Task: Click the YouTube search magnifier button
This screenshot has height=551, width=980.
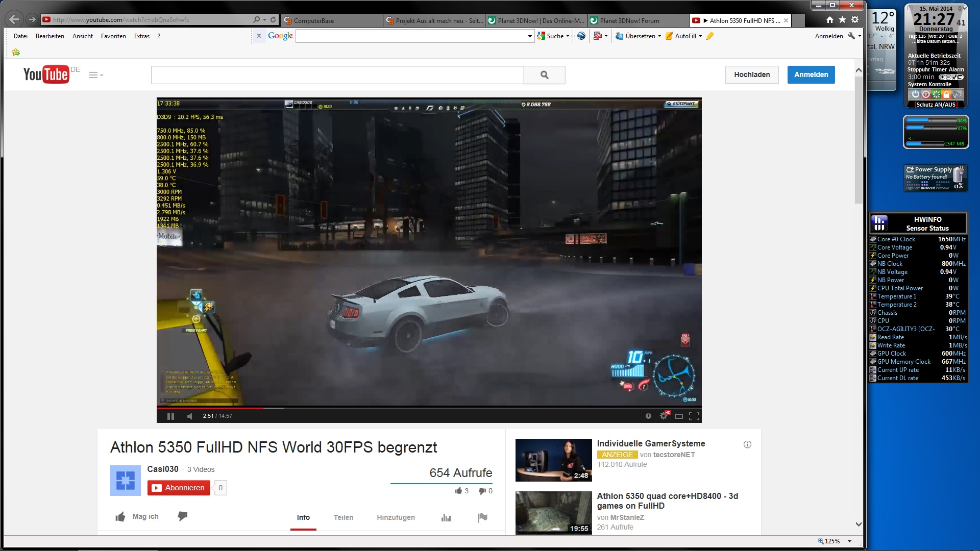Action: coord(544,75)
